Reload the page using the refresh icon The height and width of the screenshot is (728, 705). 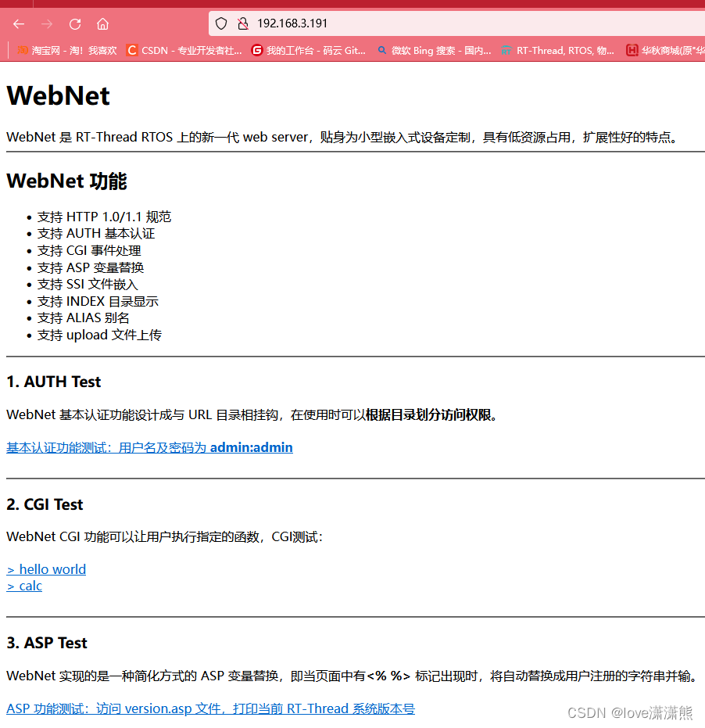coord(74,23)
